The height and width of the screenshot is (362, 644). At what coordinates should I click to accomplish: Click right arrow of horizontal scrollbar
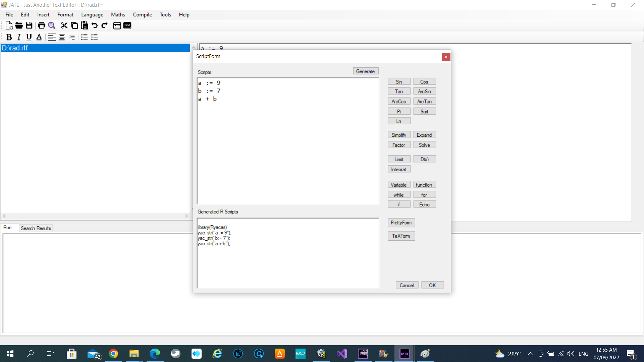[x=186, y=216]
